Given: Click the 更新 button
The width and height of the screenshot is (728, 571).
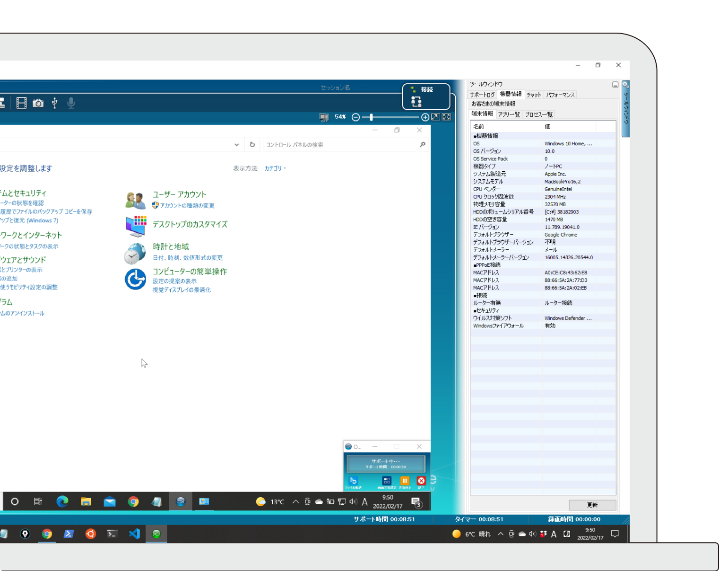Looking at the screenshot, I should [592, 505].
